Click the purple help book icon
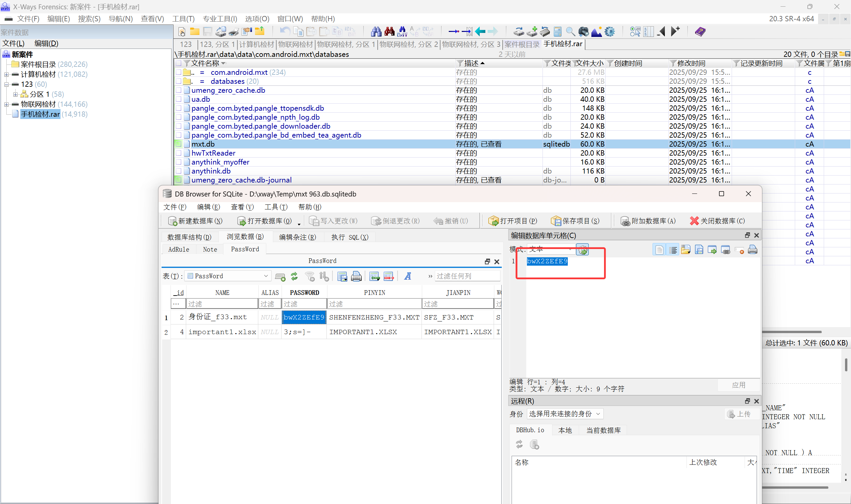 coord(700,32)
